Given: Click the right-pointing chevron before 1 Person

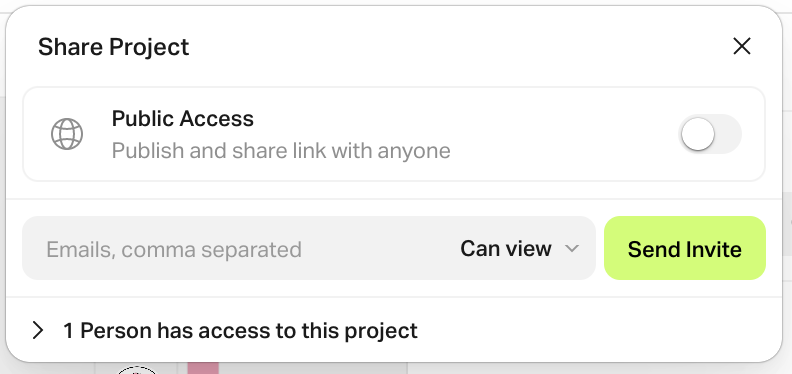Looking at the screenshot, I should tap(38, 331).
